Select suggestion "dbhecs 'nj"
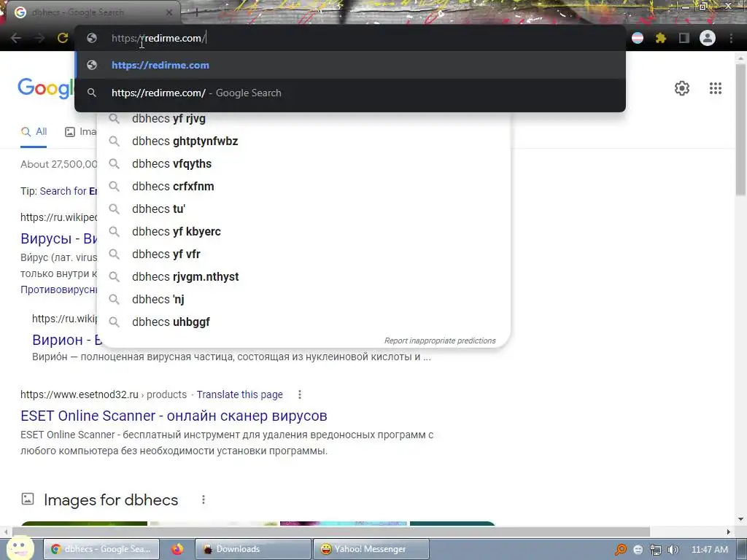The width and height of the screenshot is (747, 560). tap(304, 300)
